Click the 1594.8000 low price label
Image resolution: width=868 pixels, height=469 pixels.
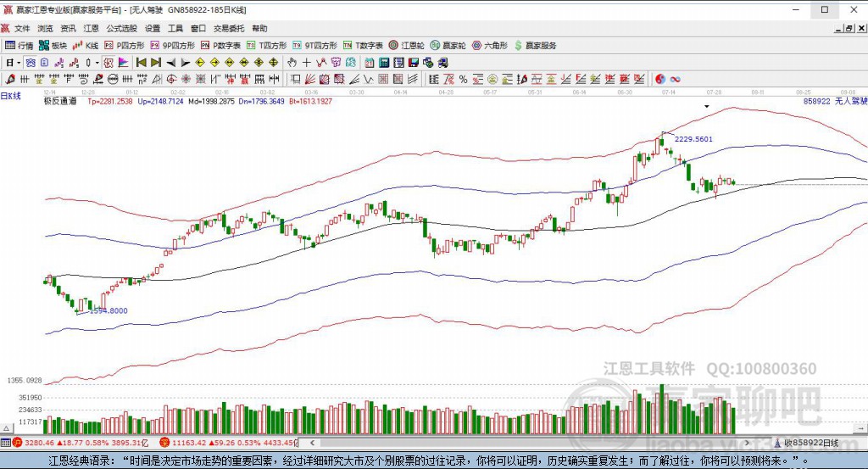108,310
